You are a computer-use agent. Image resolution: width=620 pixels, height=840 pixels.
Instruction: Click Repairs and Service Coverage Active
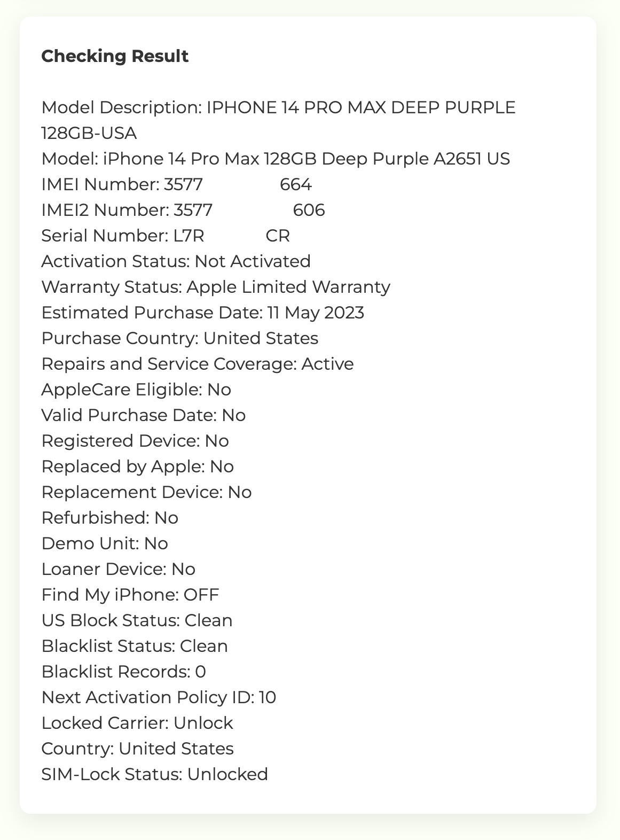198,364
